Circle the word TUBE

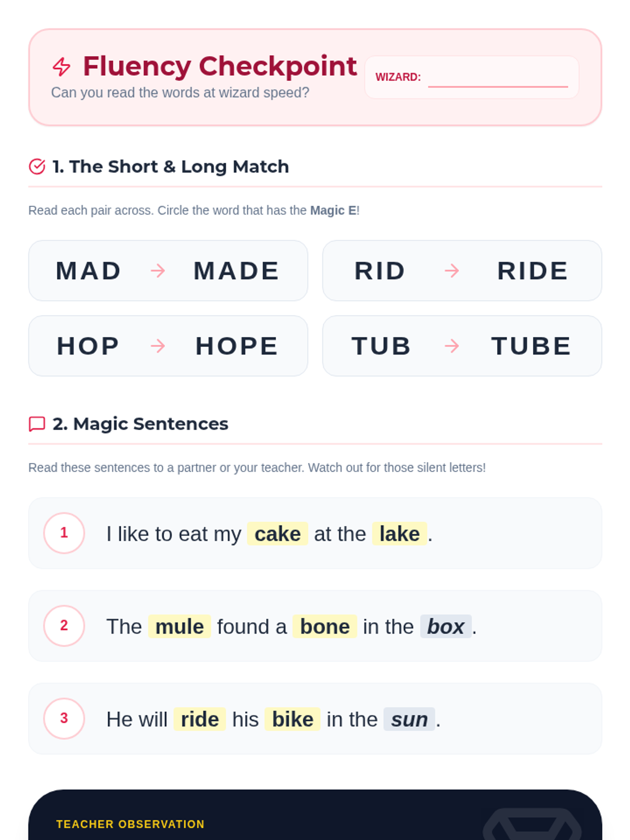(531, 346)
